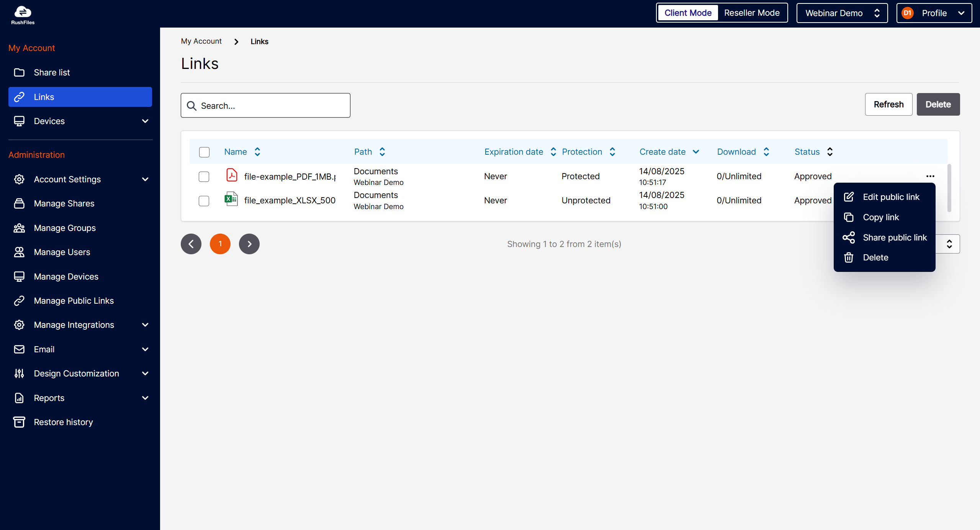
Task: Open the Webinar Demo company dropdown
Action: pyautogui.click(x=842, y=13)
